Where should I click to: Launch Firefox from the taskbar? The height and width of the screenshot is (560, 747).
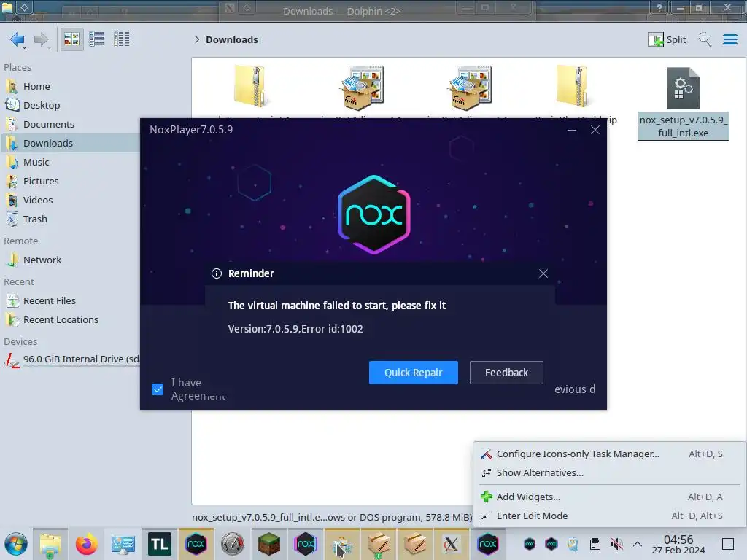87,544
